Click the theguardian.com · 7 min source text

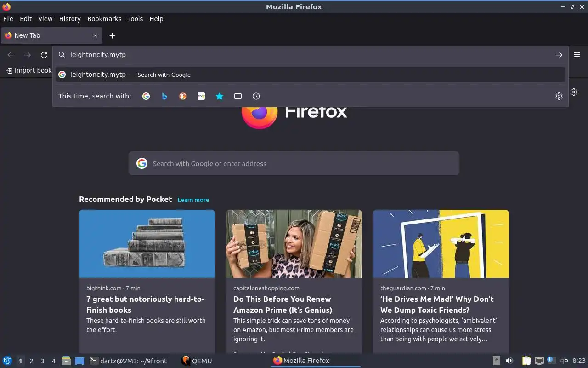pos(413,288)
